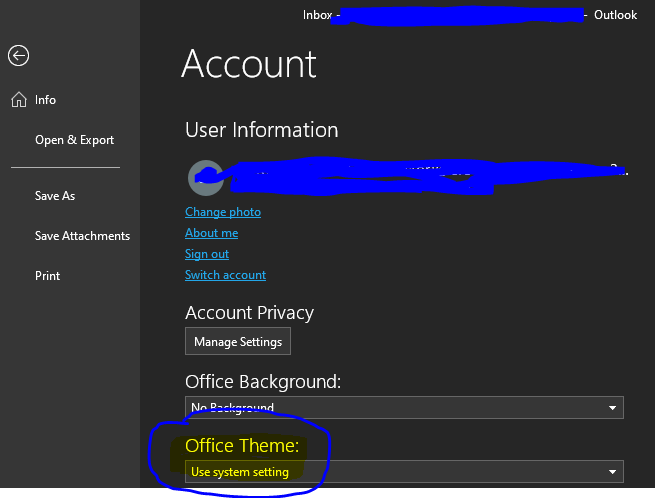Screen dimensions: 655x498
Task: Open the Office Theme combo box
Action: pyautogui.click(x=404, y=472)
